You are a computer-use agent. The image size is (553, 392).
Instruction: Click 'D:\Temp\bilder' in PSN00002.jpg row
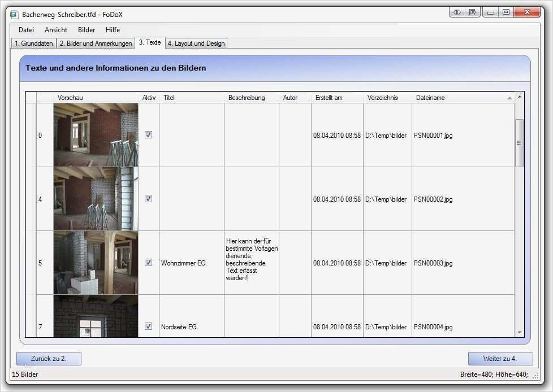[386, 199]
